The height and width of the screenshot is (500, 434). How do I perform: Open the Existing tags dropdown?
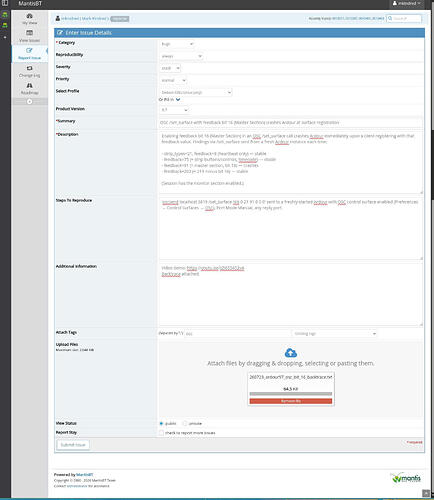click(334, 333)
